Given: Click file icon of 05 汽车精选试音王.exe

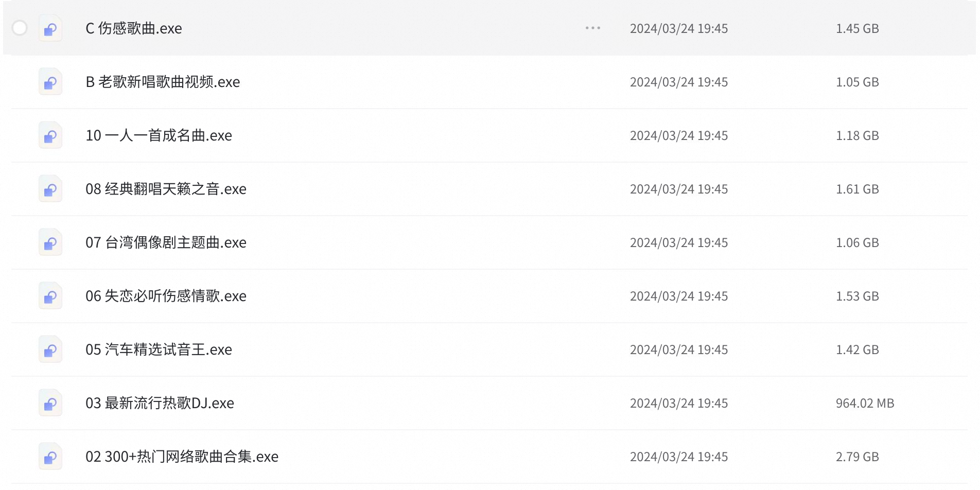Looking at the screenshot, I should pyautogui.click(x=50, y=349).
